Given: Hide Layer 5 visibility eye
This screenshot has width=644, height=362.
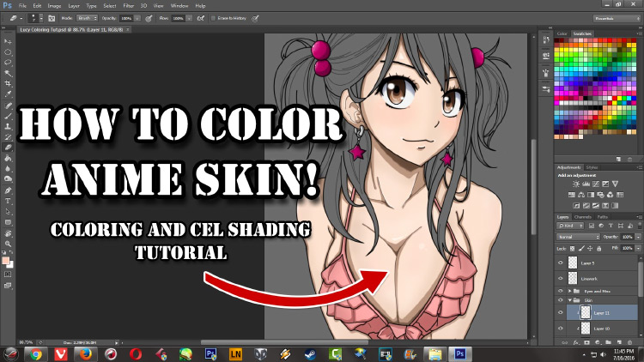Looking at the screenshot, I should coord(560,262).
